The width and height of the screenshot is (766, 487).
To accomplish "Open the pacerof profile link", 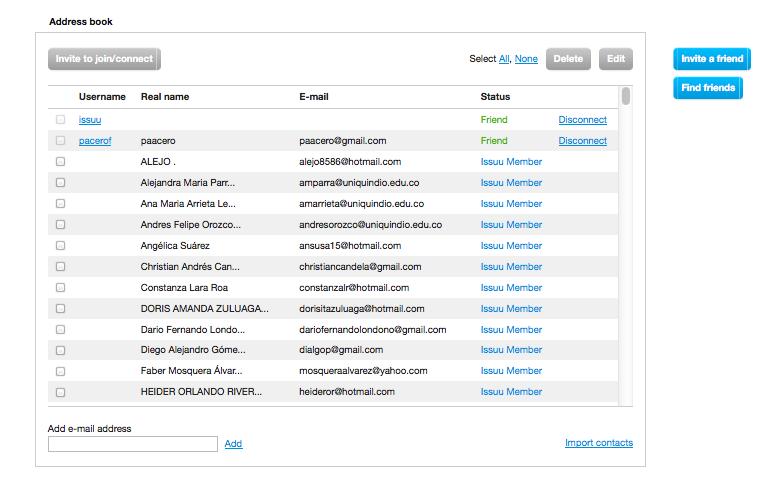I will [x=95, y=141].
